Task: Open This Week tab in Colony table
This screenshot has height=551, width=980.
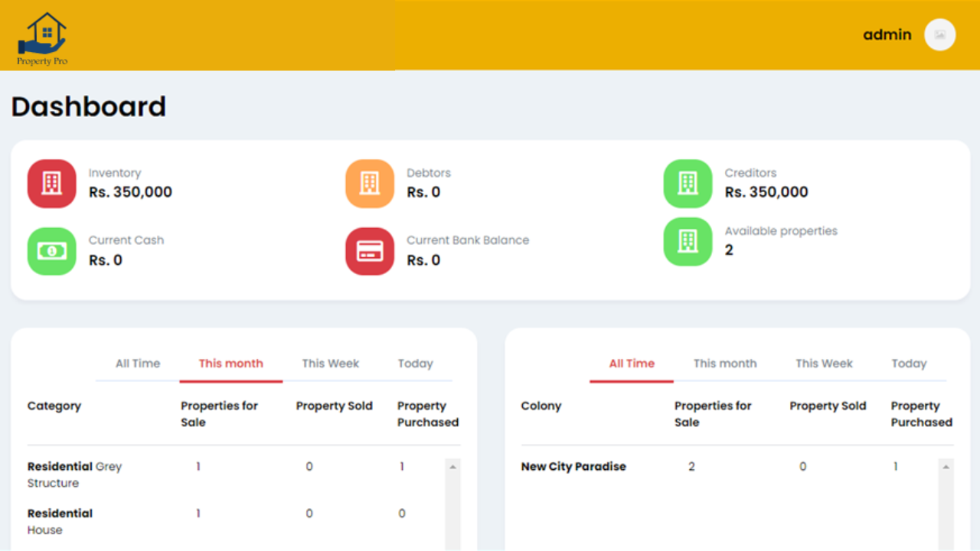Action: pyautogui.click(x=824, y=364)
